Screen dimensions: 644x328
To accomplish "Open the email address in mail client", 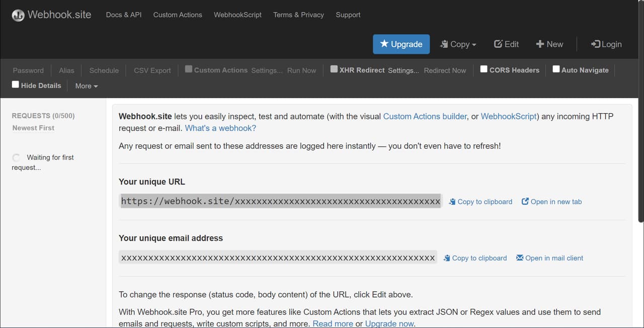I will (549, 258).
